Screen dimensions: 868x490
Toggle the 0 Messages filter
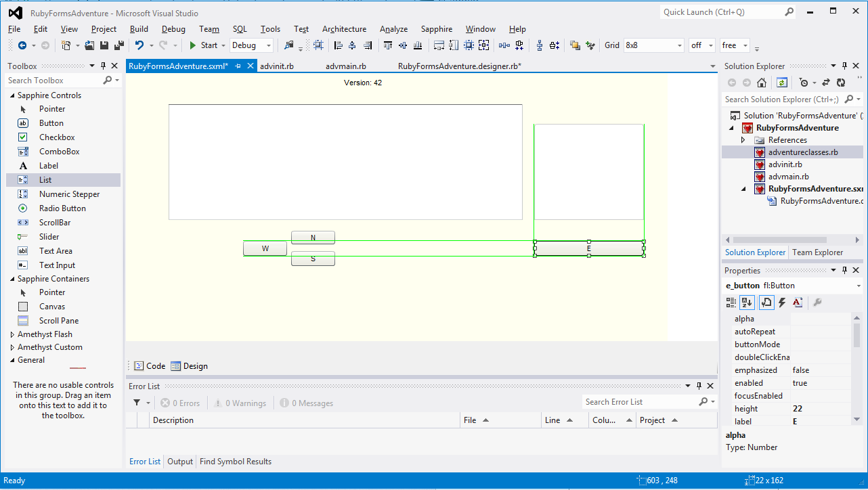[307, 403]
